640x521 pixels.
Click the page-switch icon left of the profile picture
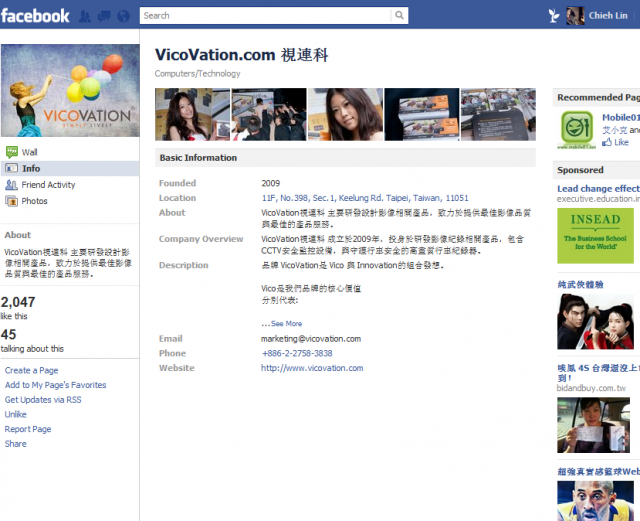pos(553,16)
